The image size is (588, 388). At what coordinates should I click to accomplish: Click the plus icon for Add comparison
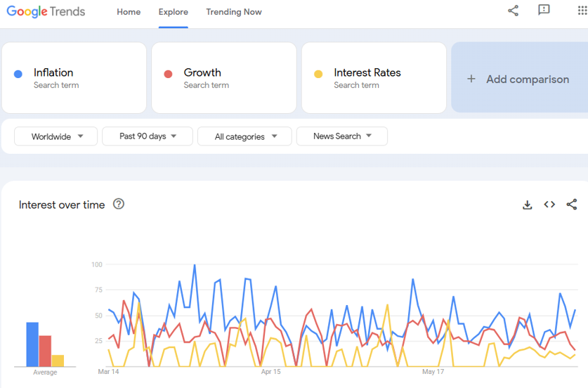(x=471, y=79)
